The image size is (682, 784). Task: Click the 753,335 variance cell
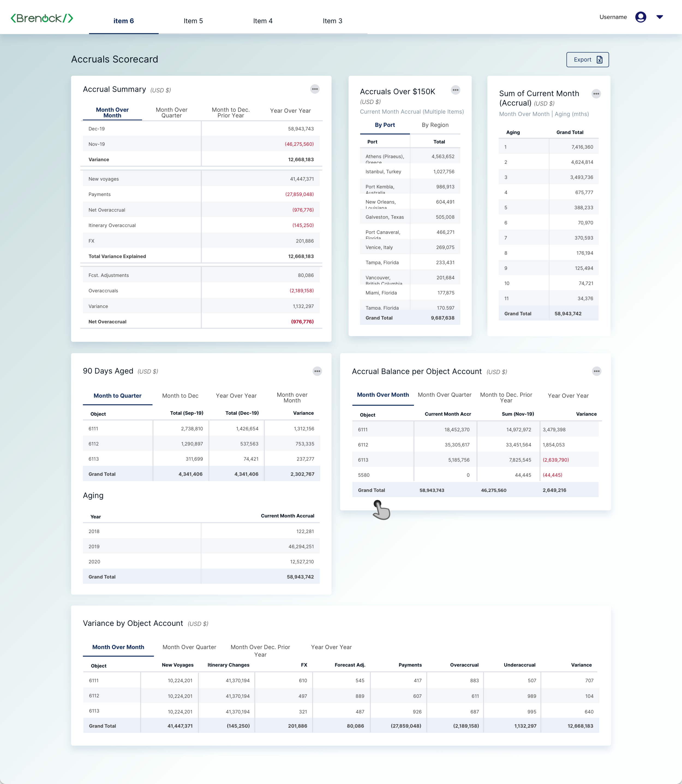[x=305, y=444]
